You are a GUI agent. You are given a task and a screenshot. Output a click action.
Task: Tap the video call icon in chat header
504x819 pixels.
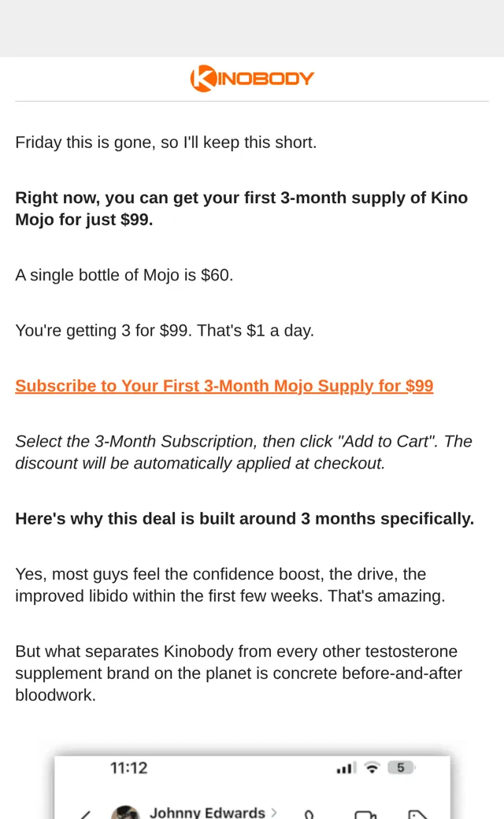[x=365, y=814]
